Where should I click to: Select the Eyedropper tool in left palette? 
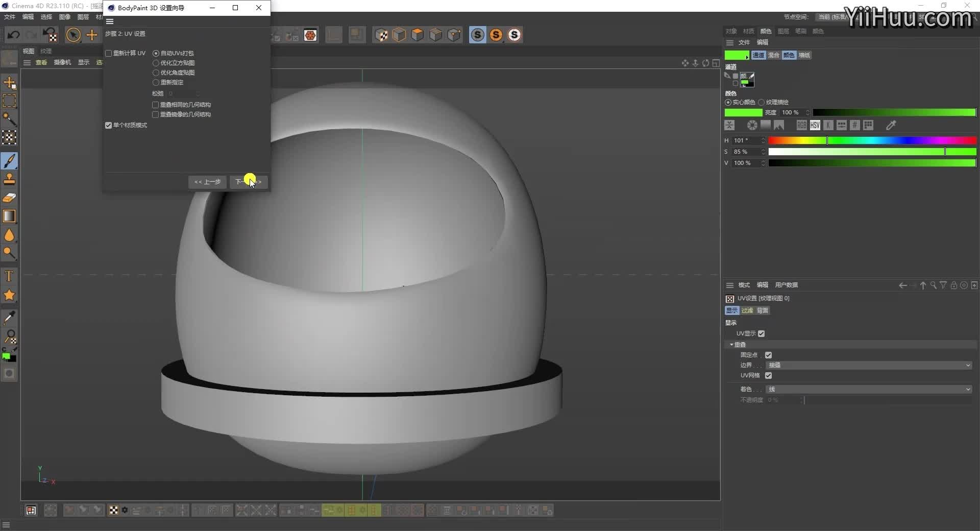click(9, 318)
